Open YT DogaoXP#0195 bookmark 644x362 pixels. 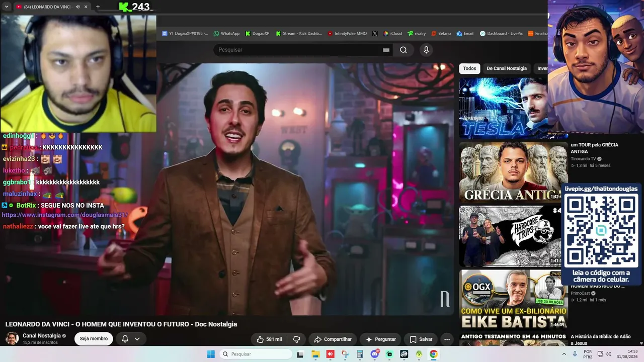[x=185, y=34]
